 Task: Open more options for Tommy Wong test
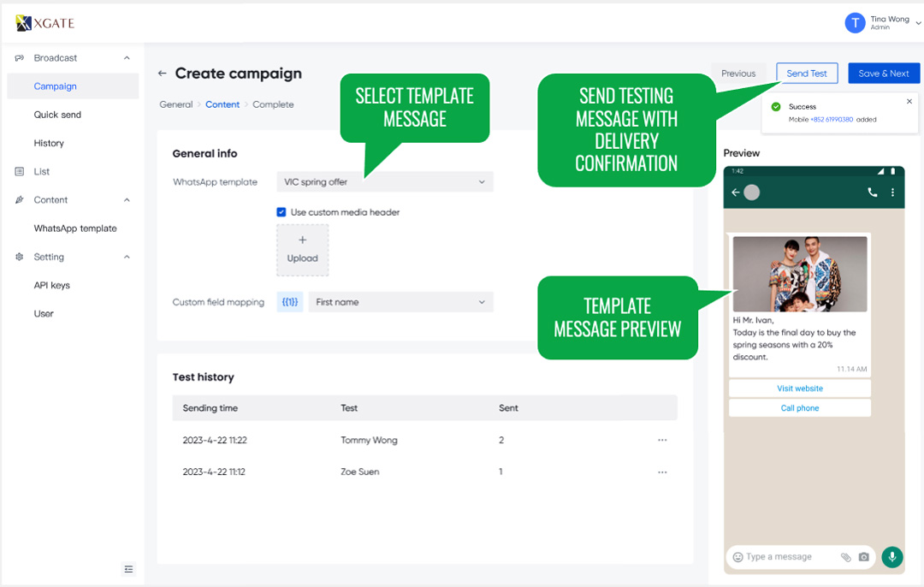click(x=661, y=440)
